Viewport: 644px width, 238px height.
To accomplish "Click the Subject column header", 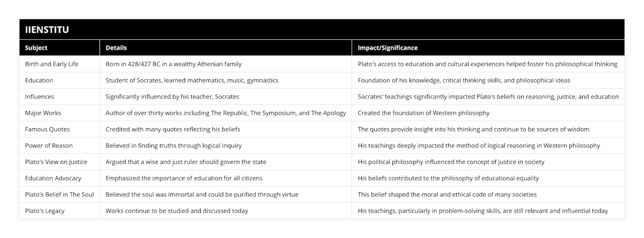I will pyautogui.click(x=36, y=48).
